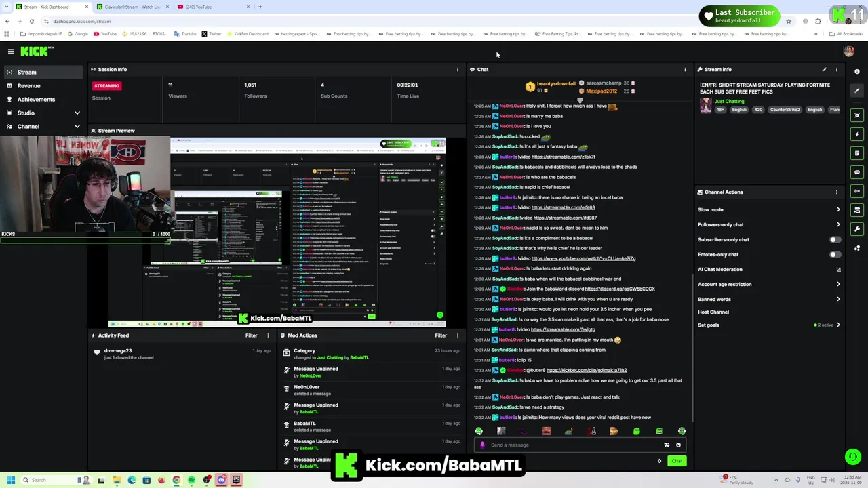
Task: Open the kickbot.com clip link in chat
Action: click(x=587, y=370)
